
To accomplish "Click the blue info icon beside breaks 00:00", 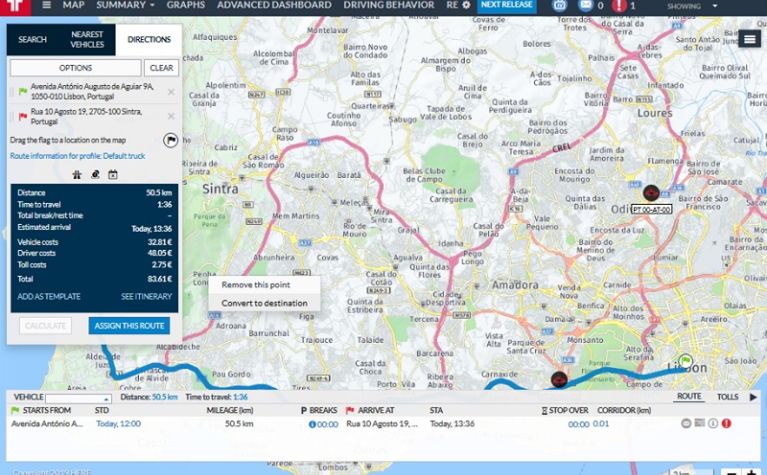I will tap(312, 424).
